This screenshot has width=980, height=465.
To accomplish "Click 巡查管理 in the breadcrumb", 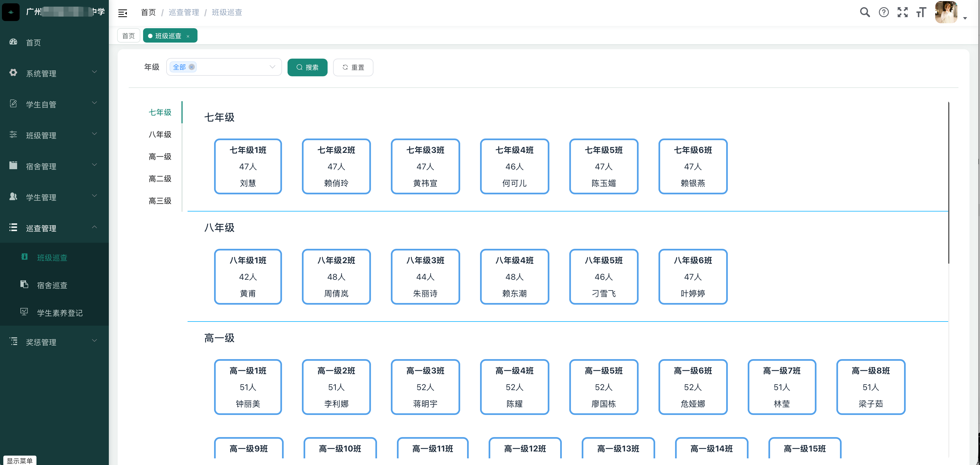I will 184,12.
